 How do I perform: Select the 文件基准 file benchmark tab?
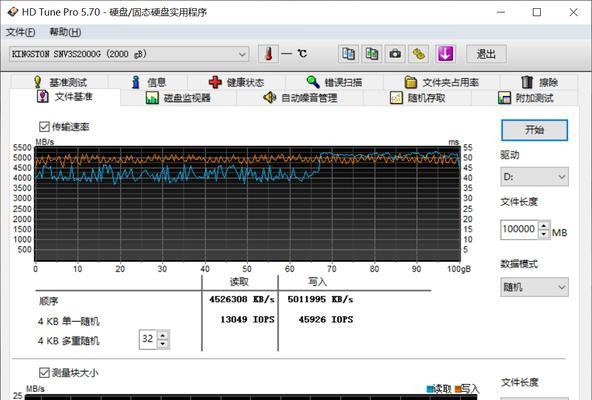(65, 97)
